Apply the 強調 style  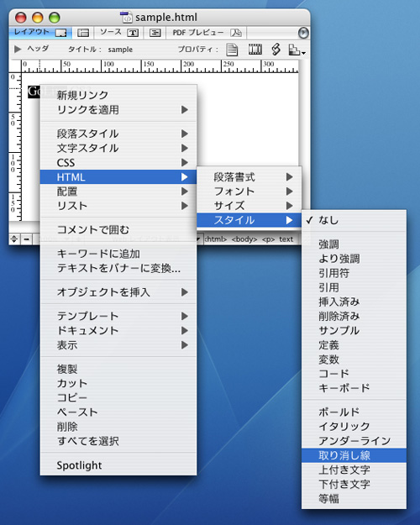pos(354,244)
